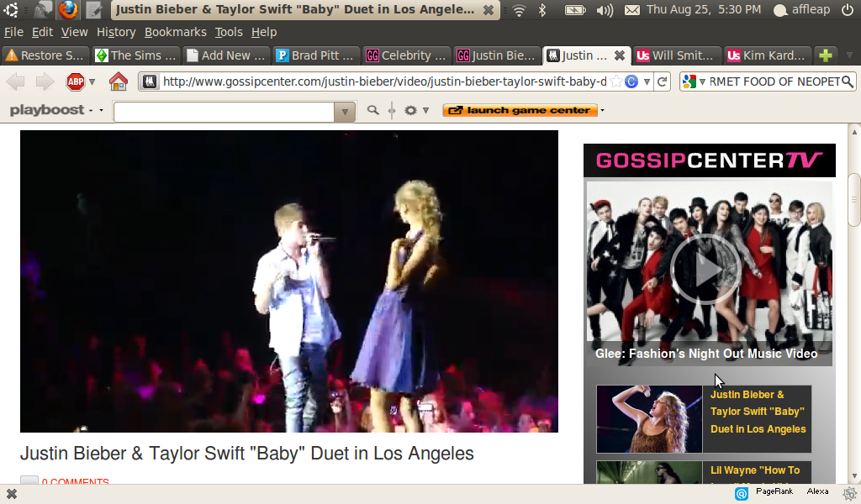The height and width of the screenshot is (504, 861).
Task: Close the active Justin tab
Action: pos(620,55)
